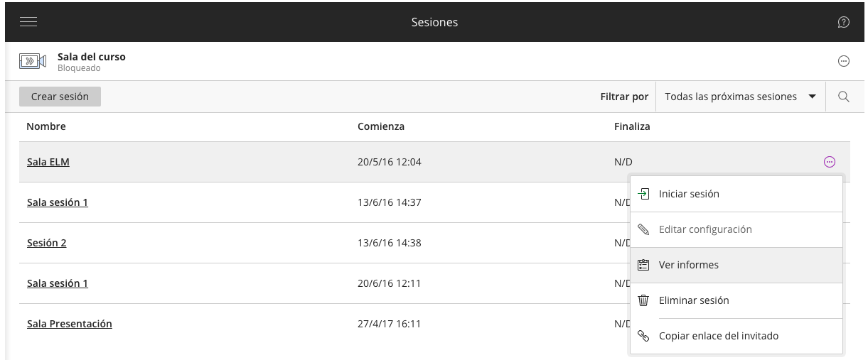This screenshot has height=360, width=868.
Task: Click the search magnifier icon
Action: (x=844, y=97)
